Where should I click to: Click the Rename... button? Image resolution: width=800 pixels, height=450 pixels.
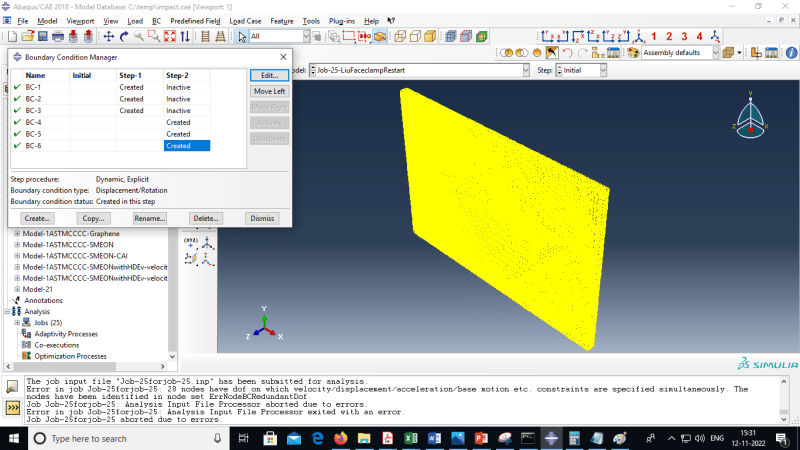[x=149, y=218]
